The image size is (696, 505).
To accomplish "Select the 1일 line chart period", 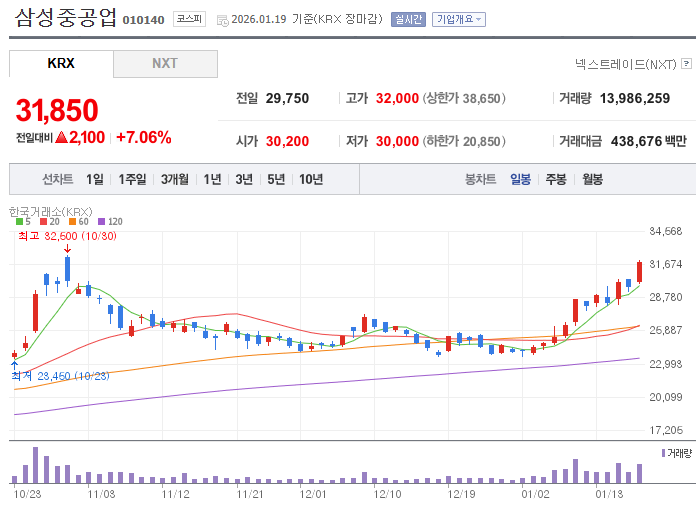I will 95,179.
